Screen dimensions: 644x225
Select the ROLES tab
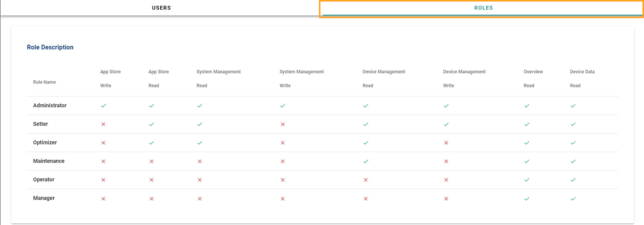[483, 8]
